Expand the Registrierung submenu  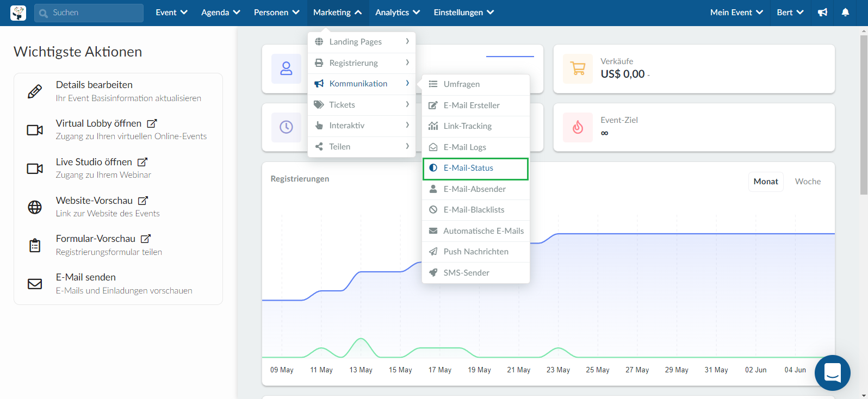click(362, 63)
